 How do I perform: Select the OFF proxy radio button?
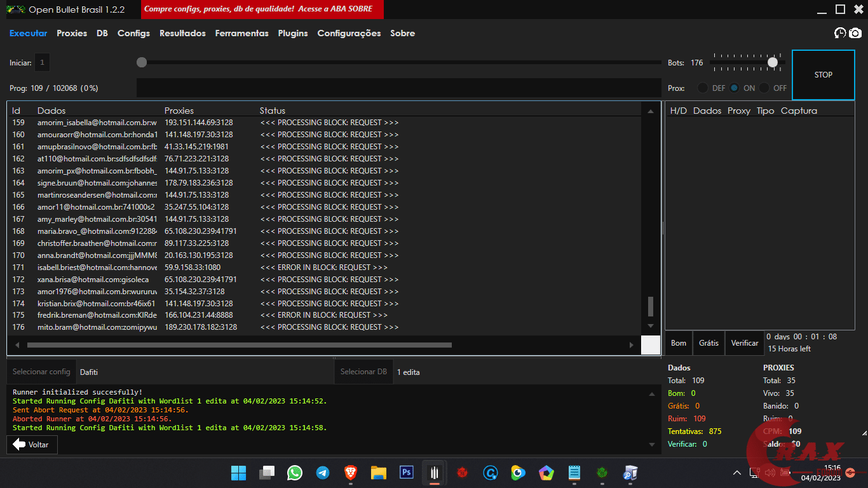764,88
